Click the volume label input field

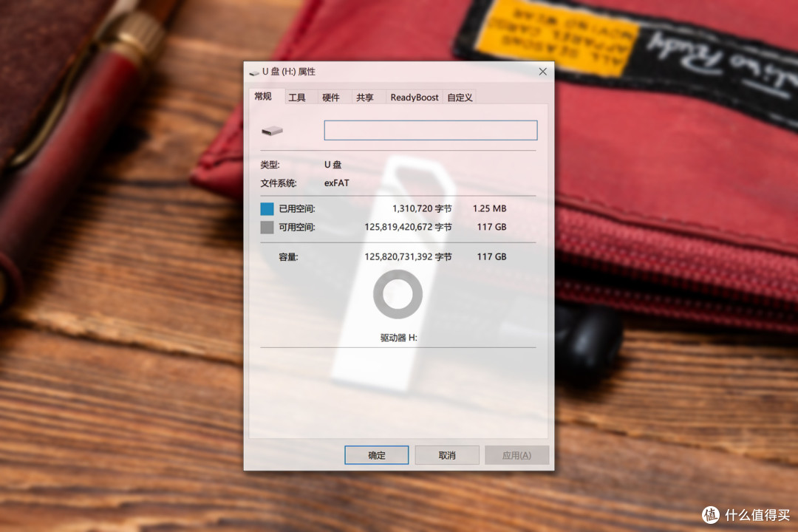click(x=431, y=130)
